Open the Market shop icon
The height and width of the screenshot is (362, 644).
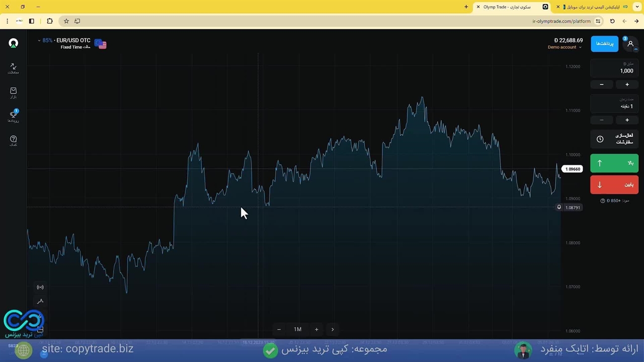(13, 93)
